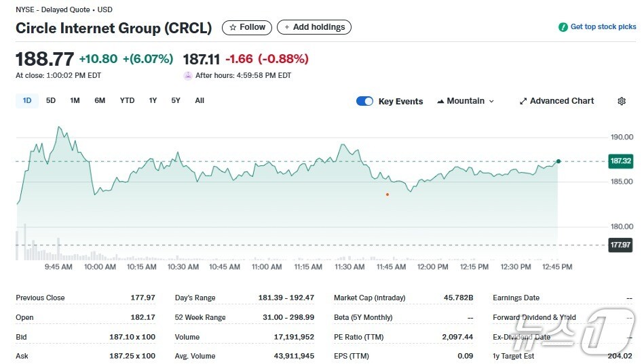
Task: Click the star icon in Follow button
Action: 233,28
